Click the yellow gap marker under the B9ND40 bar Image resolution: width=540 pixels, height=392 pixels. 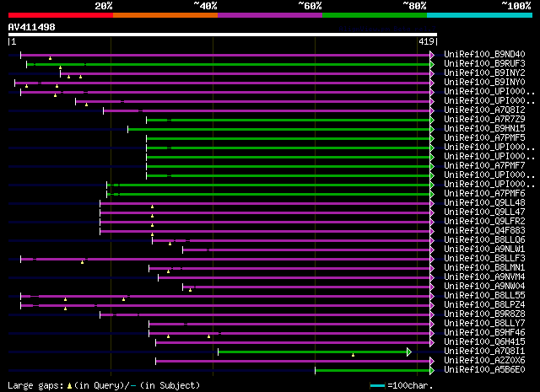click(51, 58)
